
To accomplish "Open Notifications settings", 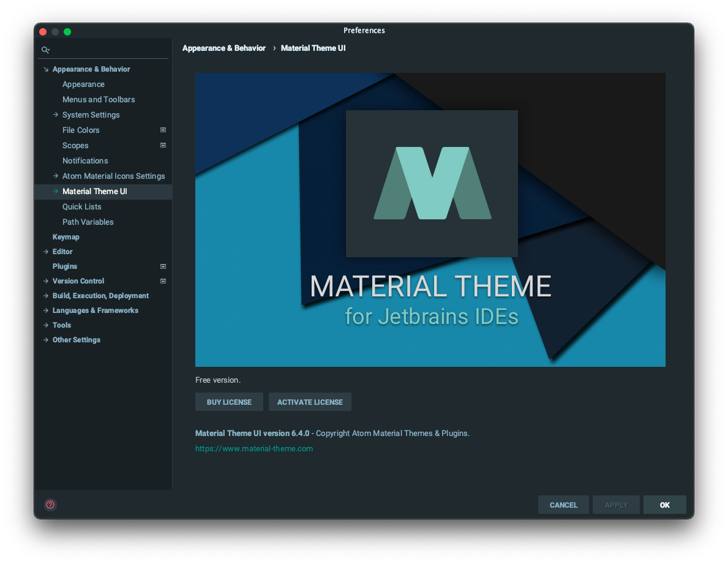I will click(x=85, y=160).
